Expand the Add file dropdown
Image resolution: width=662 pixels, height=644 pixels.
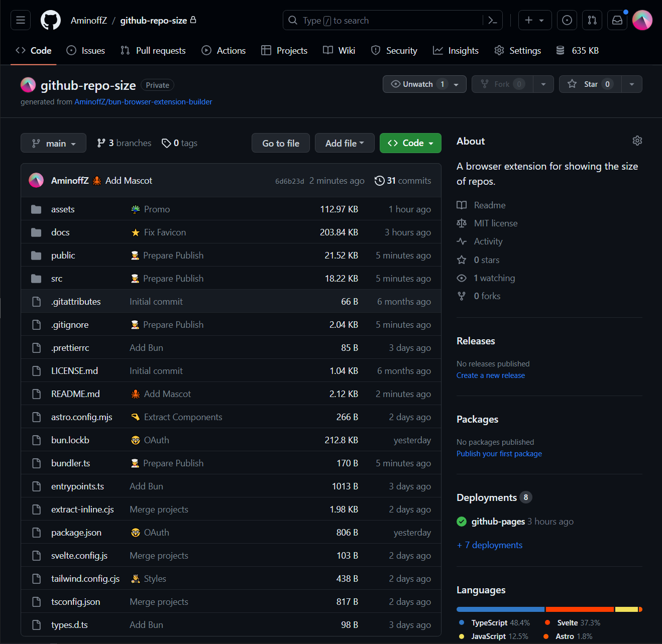345,143
